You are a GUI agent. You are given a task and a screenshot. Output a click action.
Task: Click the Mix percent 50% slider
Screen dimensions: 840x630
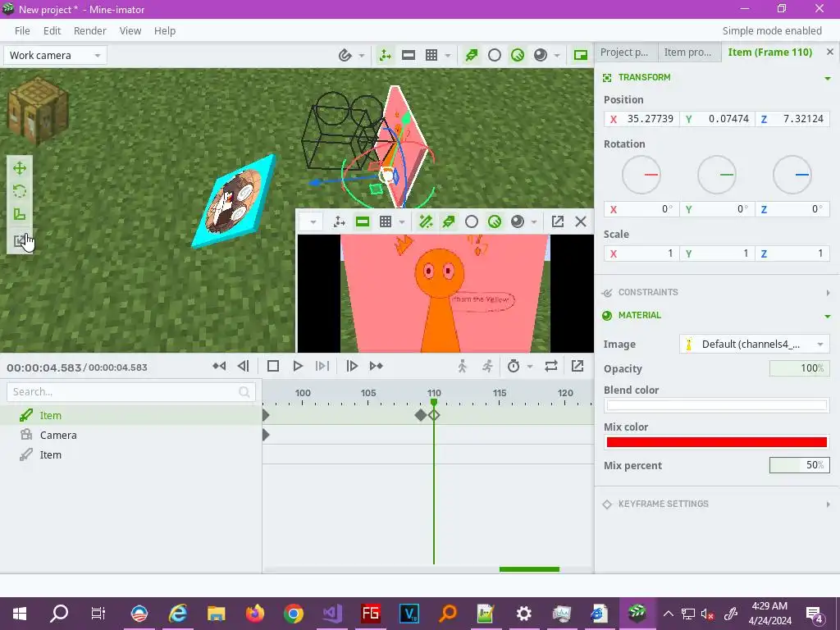tap(799, 465)
